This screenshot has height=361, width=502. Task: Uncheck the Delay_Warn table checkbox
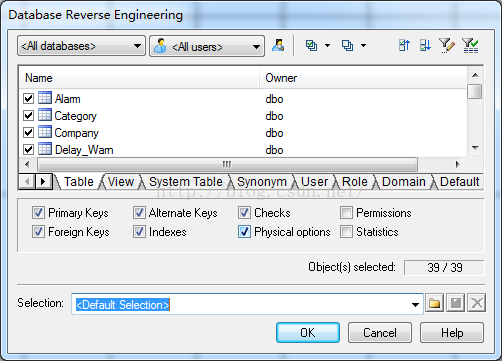tap(29, 149)
